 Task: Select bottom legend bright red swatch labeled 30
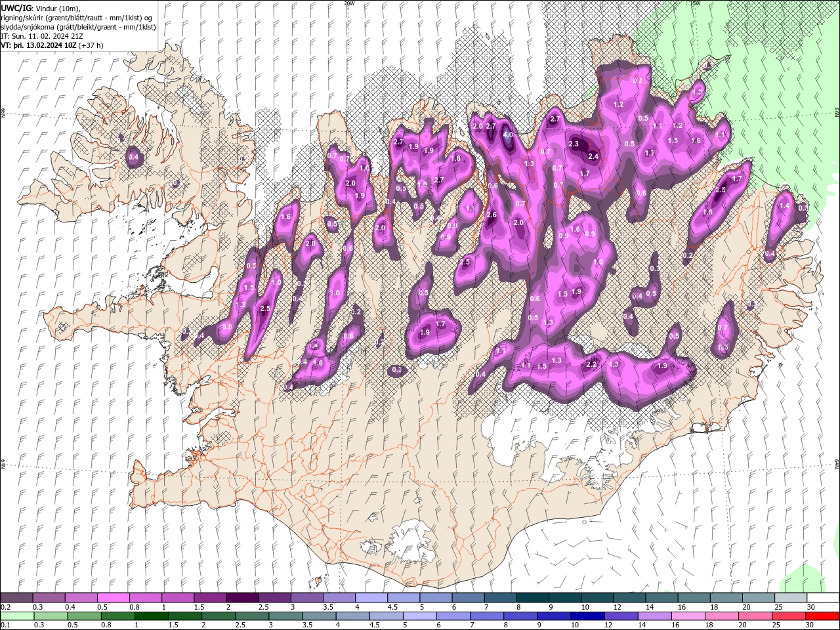coord(822,616)
